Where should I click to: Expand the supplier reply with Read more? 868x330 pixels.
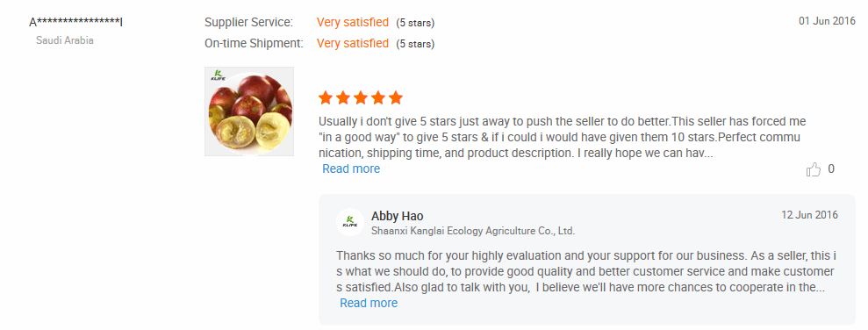pos(369,303)
